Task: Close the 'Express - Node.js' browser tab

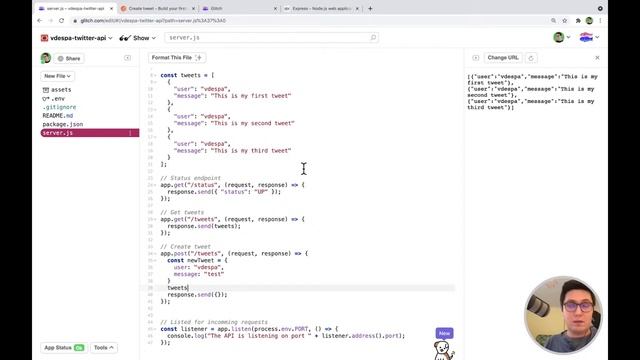Action: click(357, 8)
